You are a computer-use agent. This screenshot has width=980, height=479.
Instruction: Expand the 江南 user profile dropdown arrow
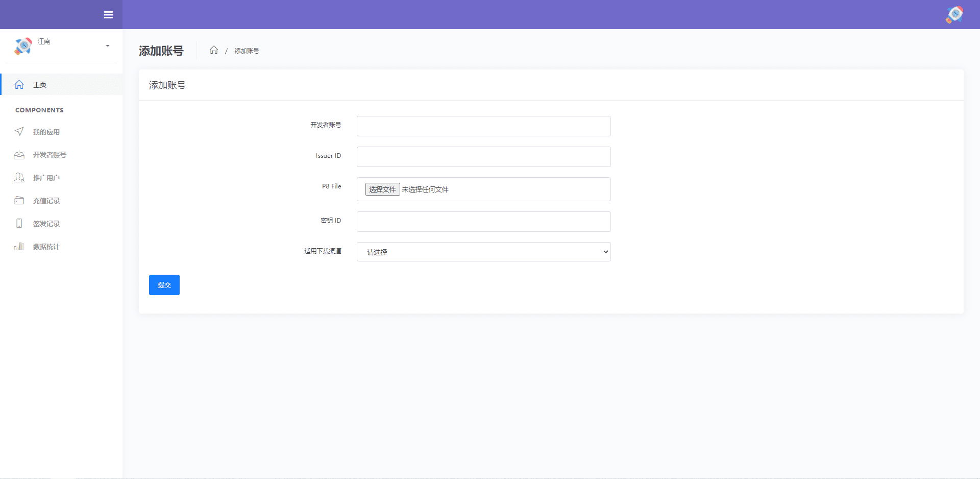click(107, 46)
